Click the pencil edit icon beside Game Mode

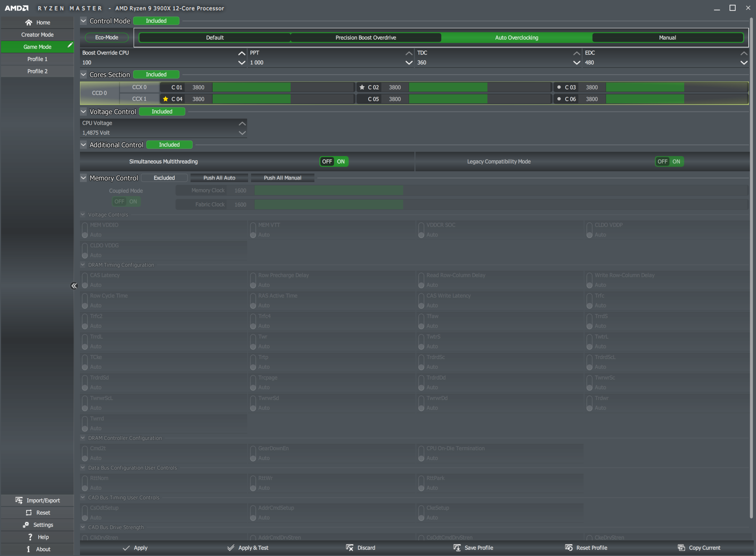pyautogui.click(x=70, y=45)
